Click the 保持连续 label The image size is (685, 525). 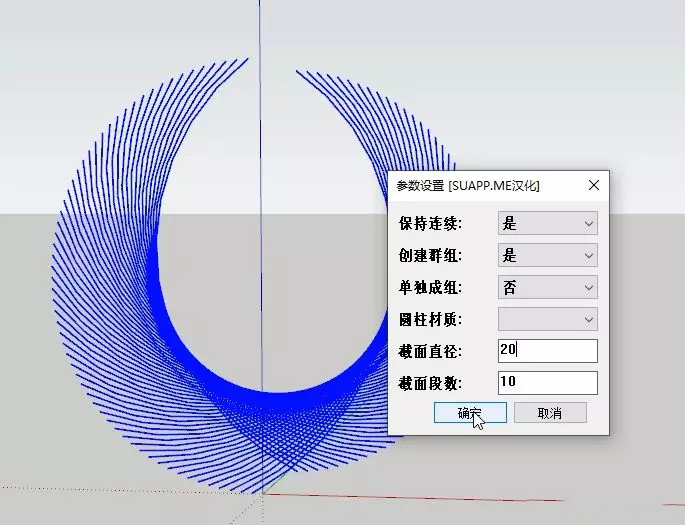tap(430, 223)
